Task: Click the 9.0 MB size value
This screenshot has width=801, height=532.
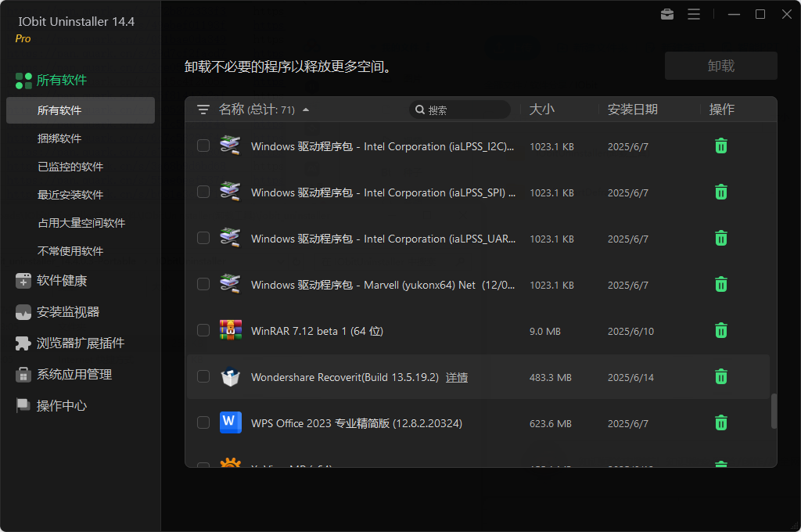Action: coord(545,332)
